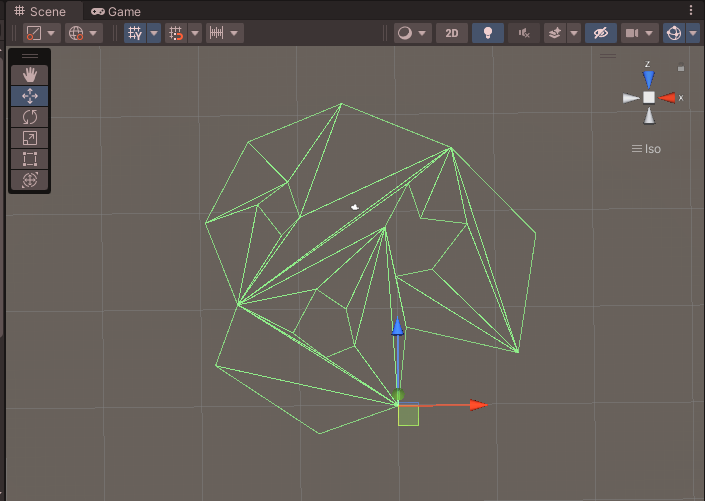Toggle scene audio mute button

(x=524, y=33)
